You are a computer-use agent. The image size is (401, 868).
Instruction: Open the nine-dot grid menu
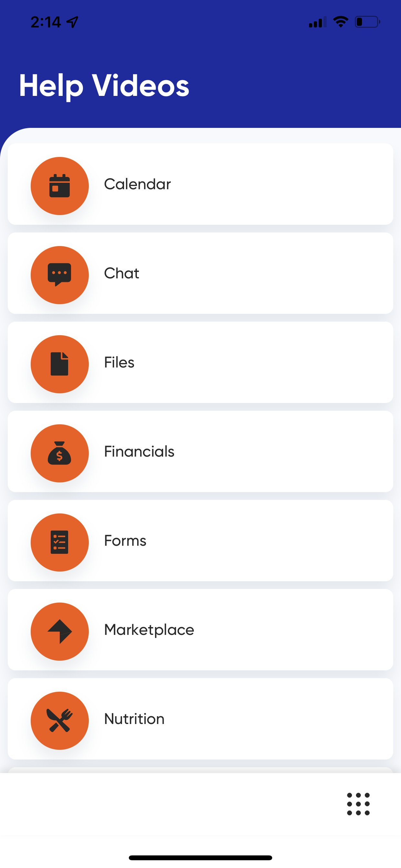click(358, 804)
